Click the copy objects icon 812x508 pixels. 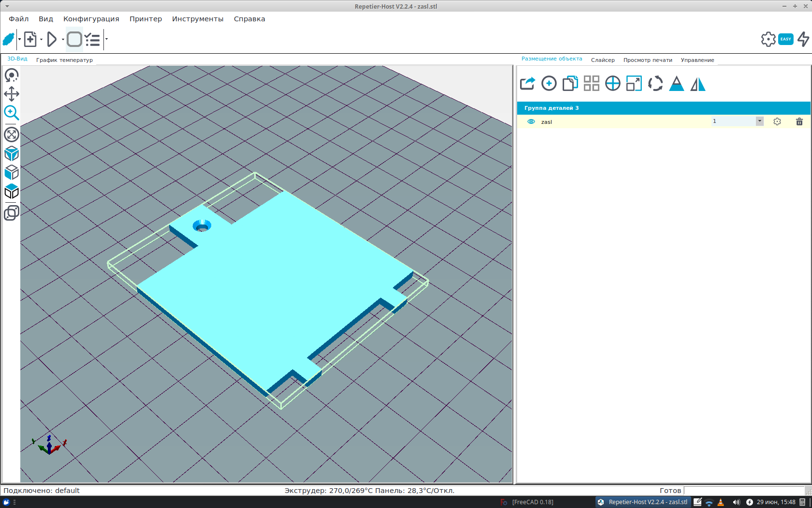point(570,84)
